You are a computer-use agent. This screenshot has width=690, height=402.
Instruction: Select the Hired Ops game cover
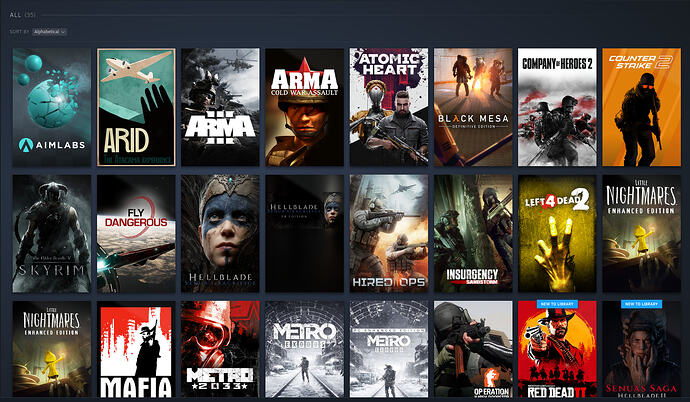click(x=388, y=233)
